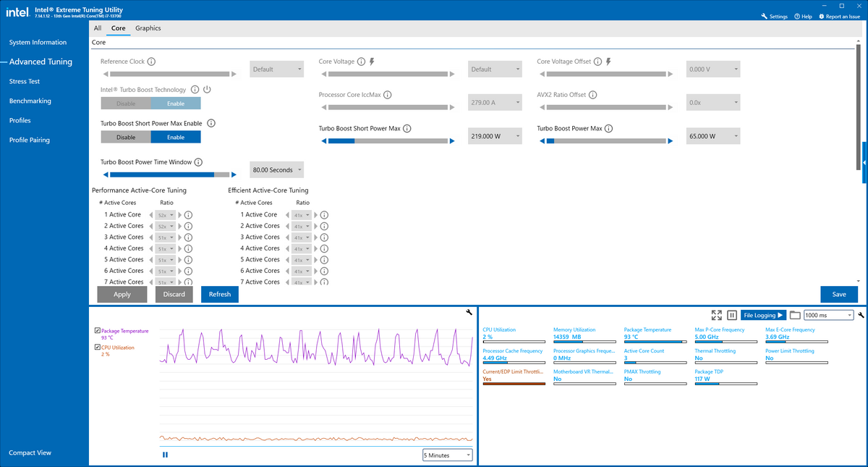Click the Turbo Boost Power Max slider
The width and height of the screenshot is (868, 467).
[605, 141]
